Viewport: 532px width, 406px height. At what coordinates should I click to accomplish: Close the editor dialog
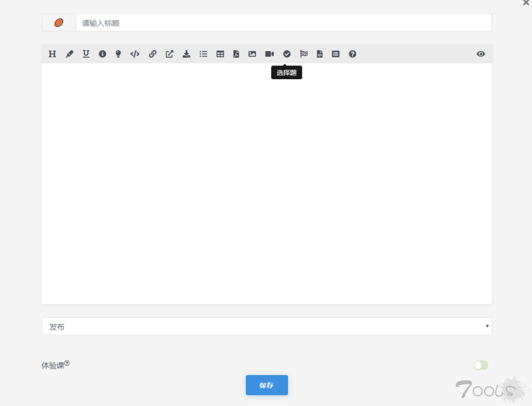526,3
